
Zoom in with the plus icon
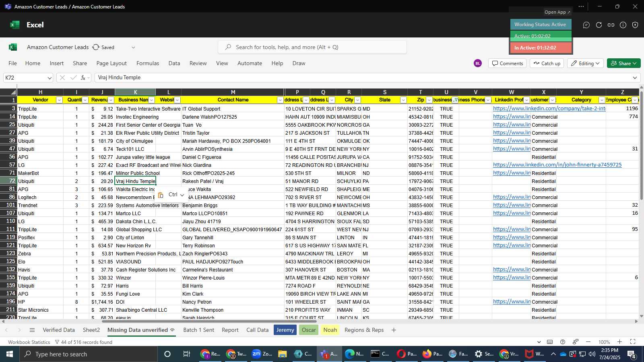tap(620, 342)
